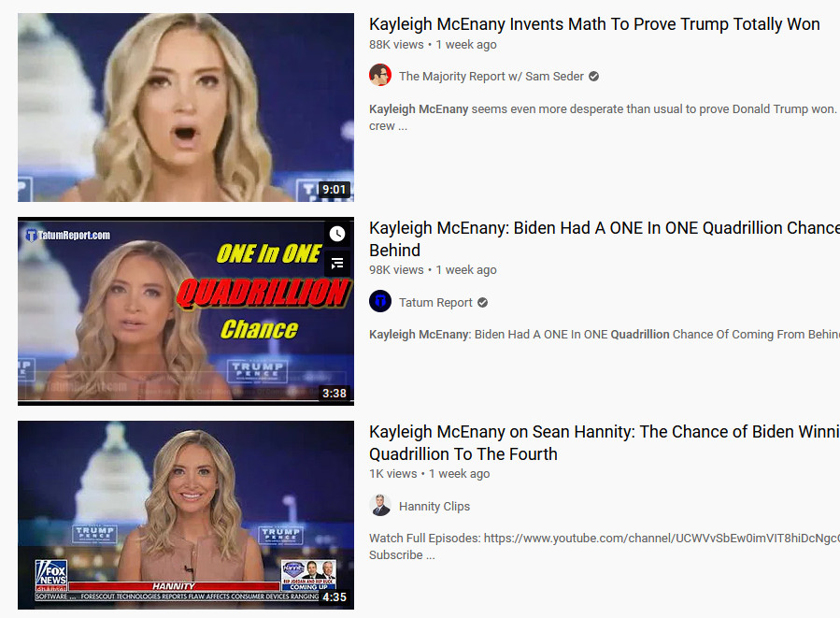This screenshot has width=840, height=618.
Task: Go to the Hannity Clips channel name
Action: [x=434, y=507]
